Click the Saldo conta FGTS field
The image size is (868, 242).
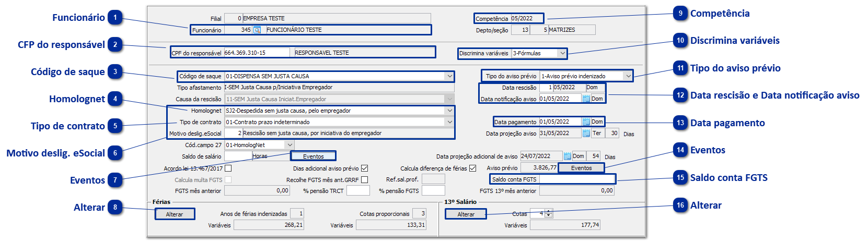[577, 179]
